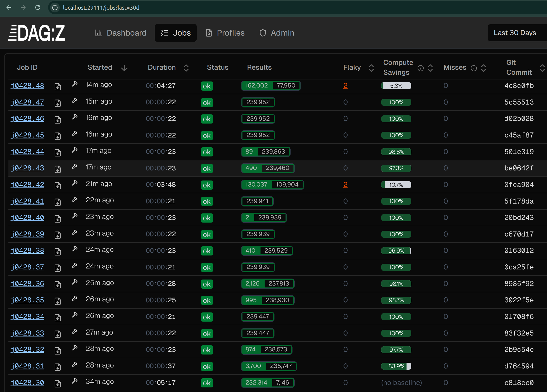547x392 pixels.
Task: Click the browser reload button
Action: pos(38,7)
